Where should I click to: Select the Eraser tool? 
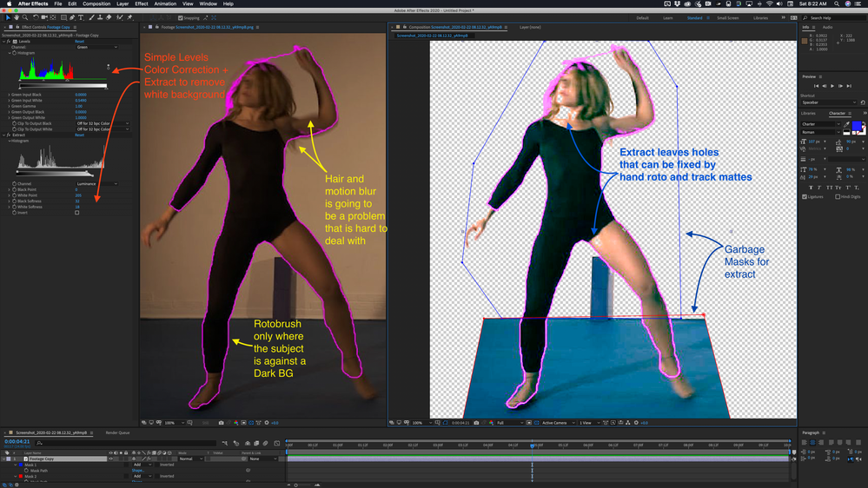[110, 17]
